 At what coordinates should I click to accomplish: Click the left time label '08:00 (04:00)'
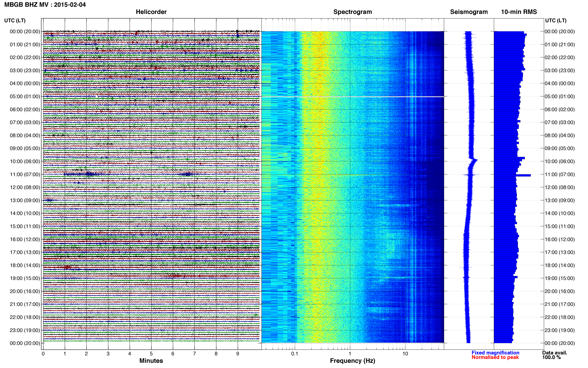[25, 135]
